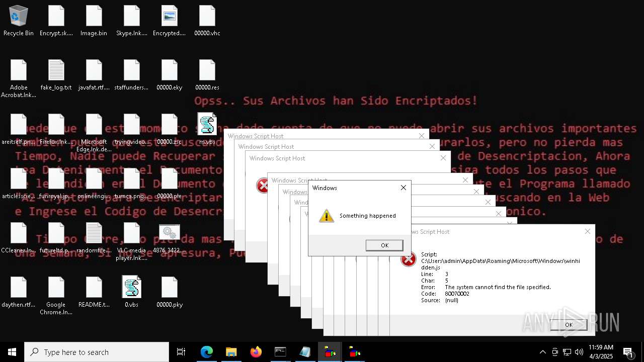Select the Skype.lnk desktop file

tap(132, 21)
